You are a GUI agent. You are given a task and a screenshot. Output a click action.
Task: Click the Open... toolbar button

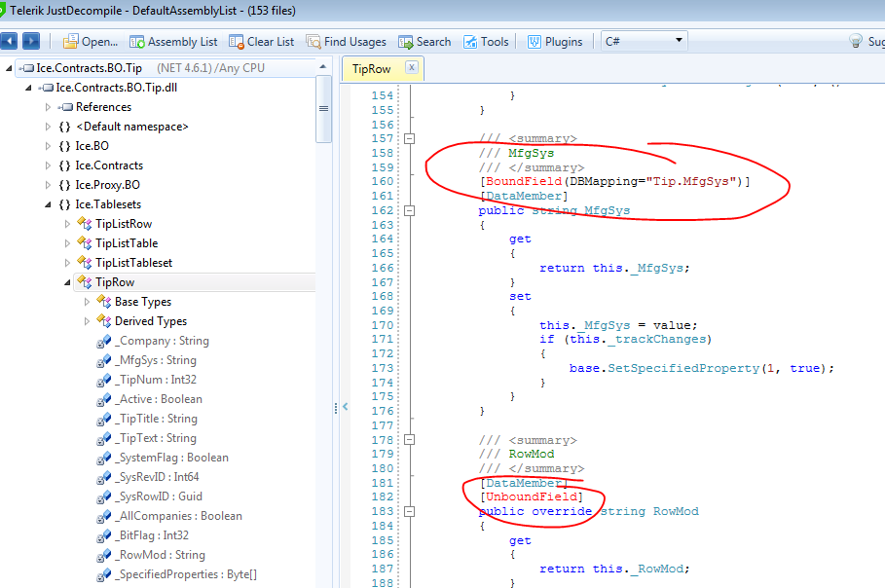click(x=91, y=41)
